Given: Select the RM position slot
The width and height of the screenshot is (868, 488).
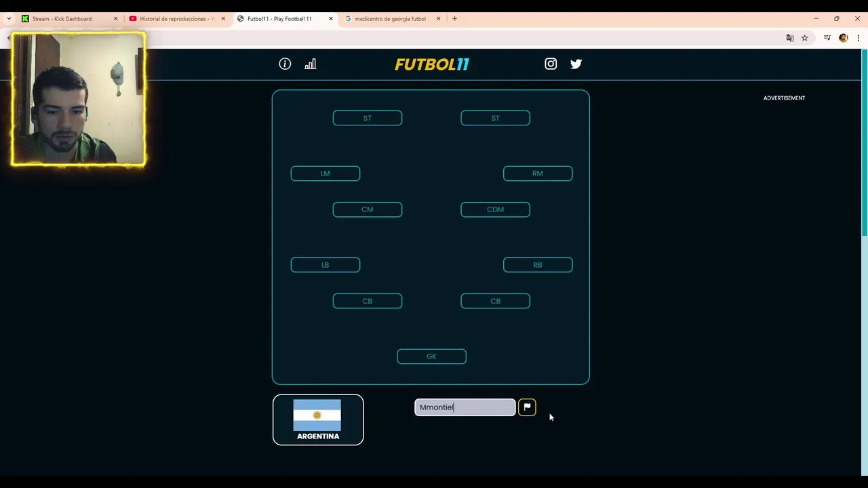Looking at the screenshot, I should (x=538, y=174).
